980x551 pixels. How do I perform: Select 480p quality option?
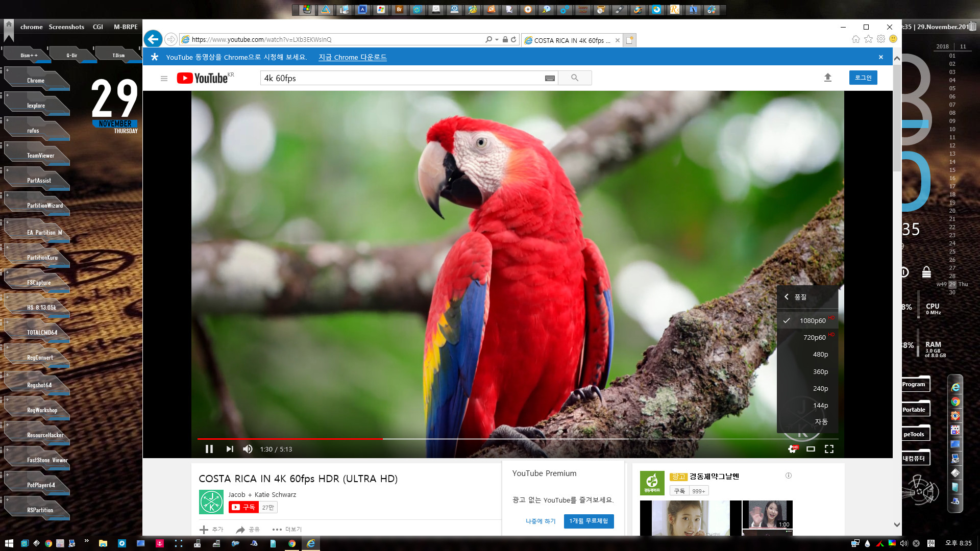(807, 354)
